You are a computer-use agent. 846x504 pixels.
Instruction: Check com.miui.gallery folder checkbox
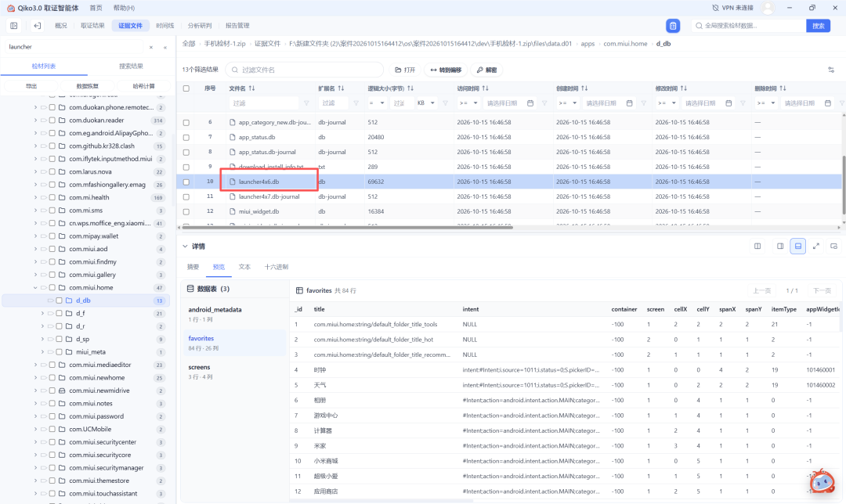[x=52, y=275]
